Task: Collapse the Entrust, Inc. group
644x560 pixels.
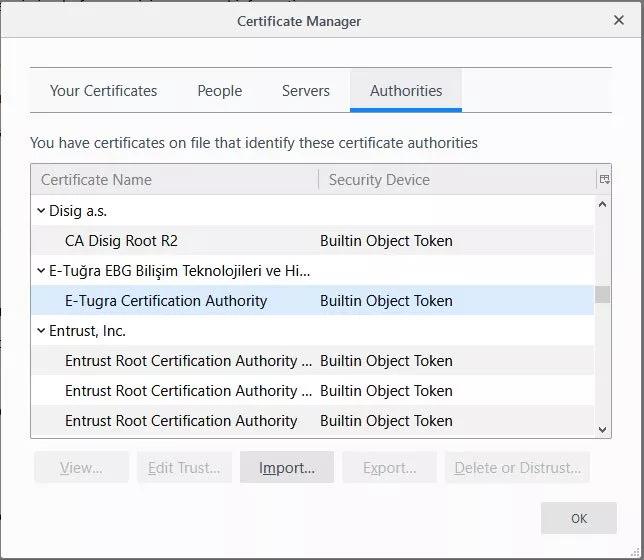Action: (41, 331)
